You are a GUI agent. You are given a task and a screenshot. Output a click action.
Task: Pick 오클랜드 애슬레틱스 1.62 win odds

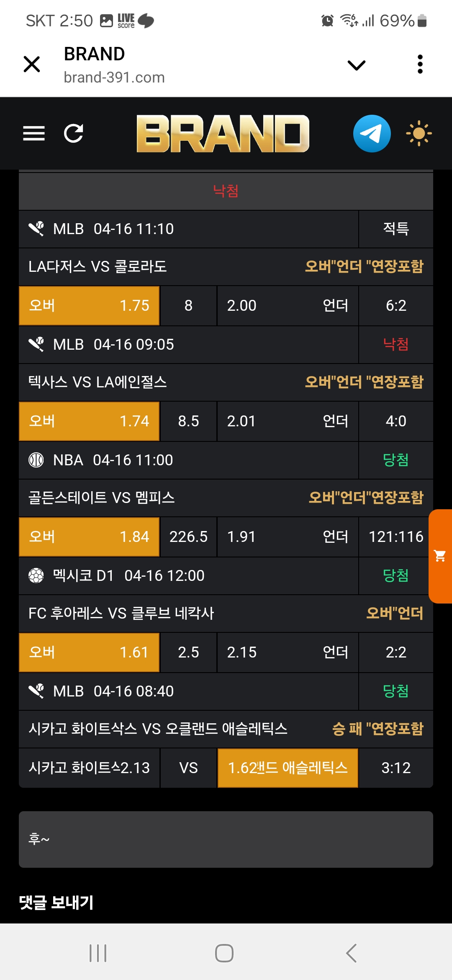pyautogui.click(x=288, y=768)
